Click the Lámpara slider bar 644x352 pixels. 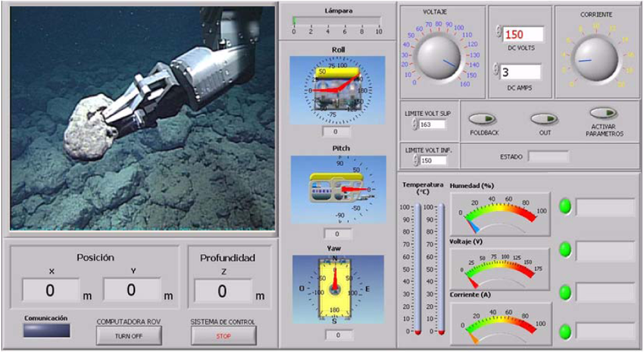tap(337, 20)
